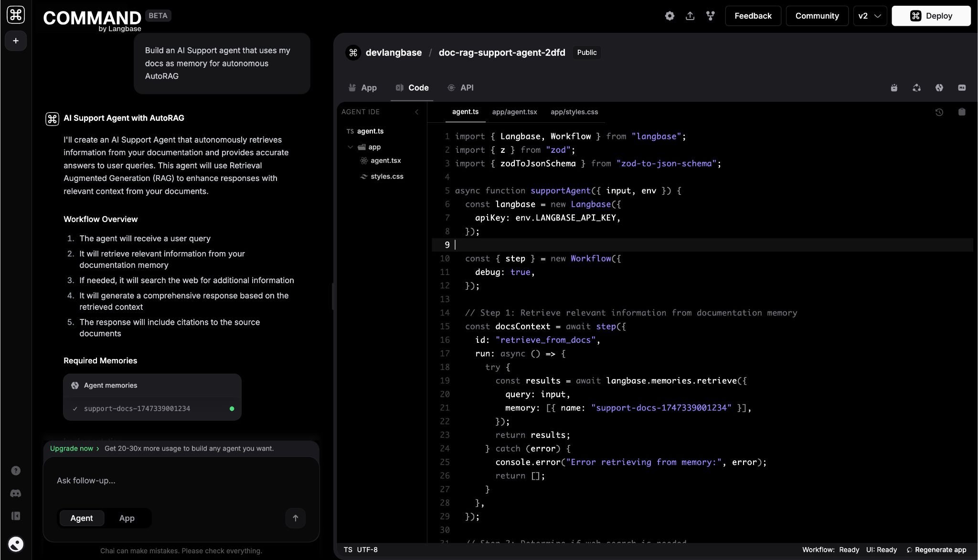Click the help question mark icon
Image resolution: width=978 pixels, height=560 pixels.
[x=16, y=471]
